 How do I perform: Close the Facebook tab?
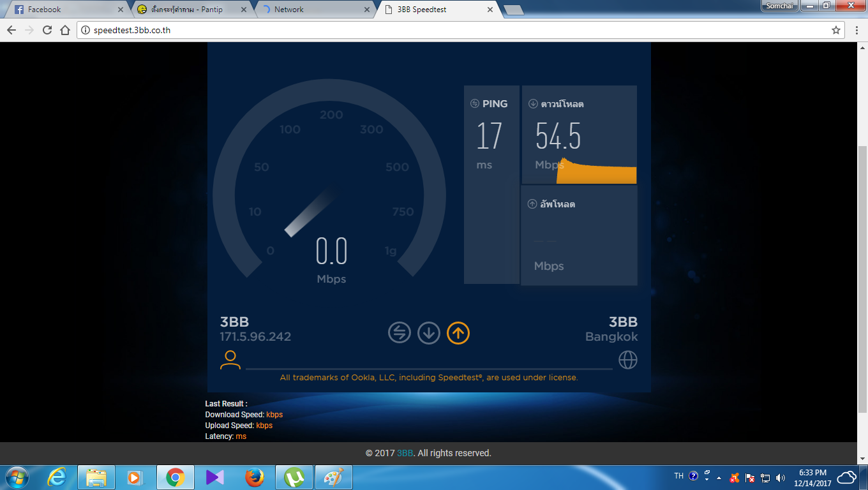121,10
